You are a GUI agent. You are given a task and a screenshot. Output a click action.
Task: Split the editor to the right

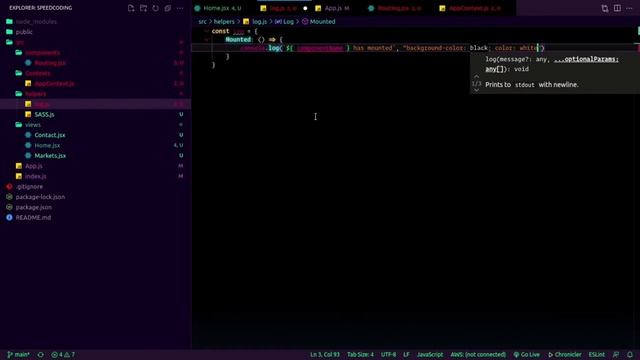617,8
